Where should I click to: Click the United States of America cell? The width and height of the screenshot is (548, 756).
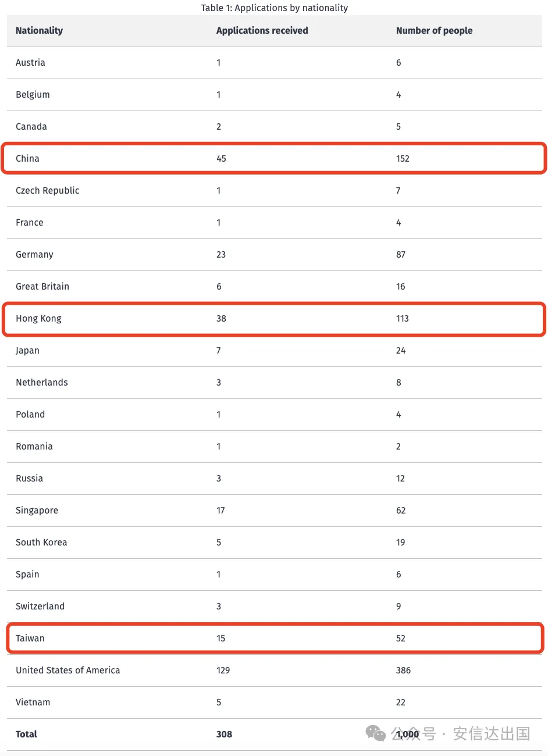[x=67, y=670]
